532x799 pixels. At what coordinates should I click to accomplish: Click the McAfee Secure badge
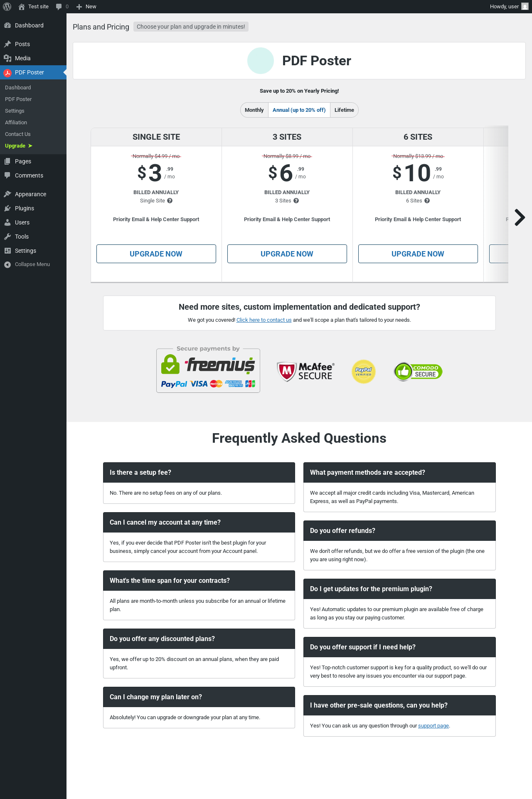click(x=305, y=371)
